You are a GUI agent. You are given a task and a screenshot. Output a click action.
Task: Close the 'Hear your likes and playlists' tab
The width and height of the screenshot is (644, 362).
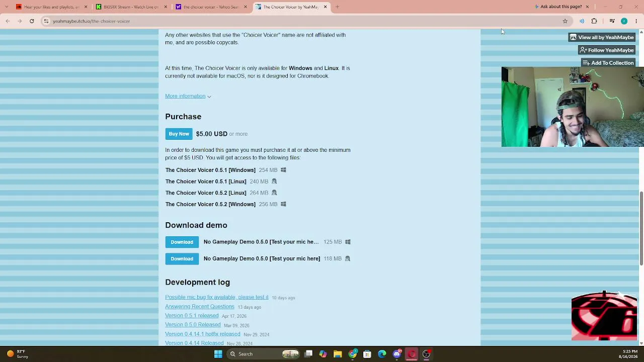[x=86, y=7]
